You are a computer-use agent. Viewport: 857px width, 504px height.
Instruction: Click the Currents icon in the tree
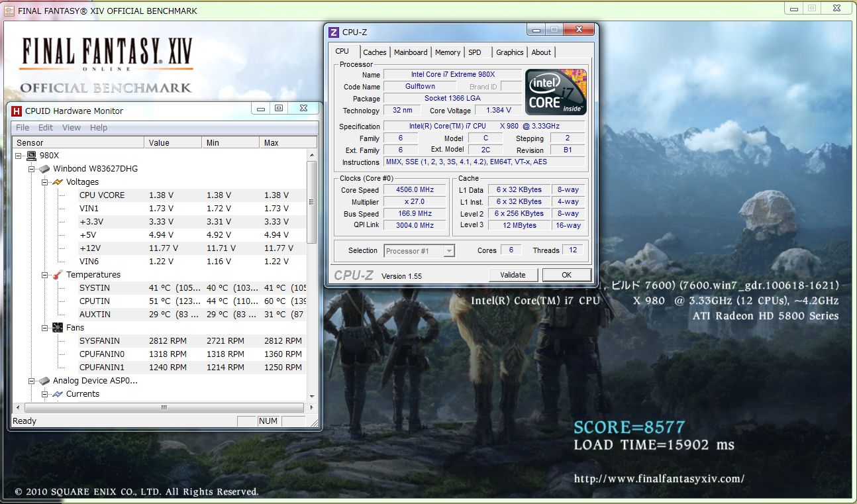coord(58,394)
